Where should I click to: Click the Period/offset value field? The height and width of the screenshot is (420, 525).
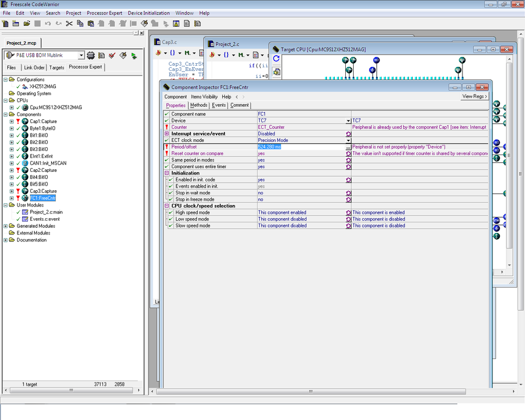coord(301,147)
